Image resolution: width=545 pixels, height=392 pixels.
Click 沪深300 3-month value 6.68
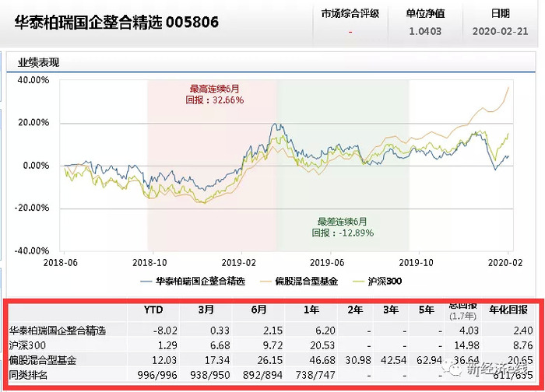tap(220, 345)
